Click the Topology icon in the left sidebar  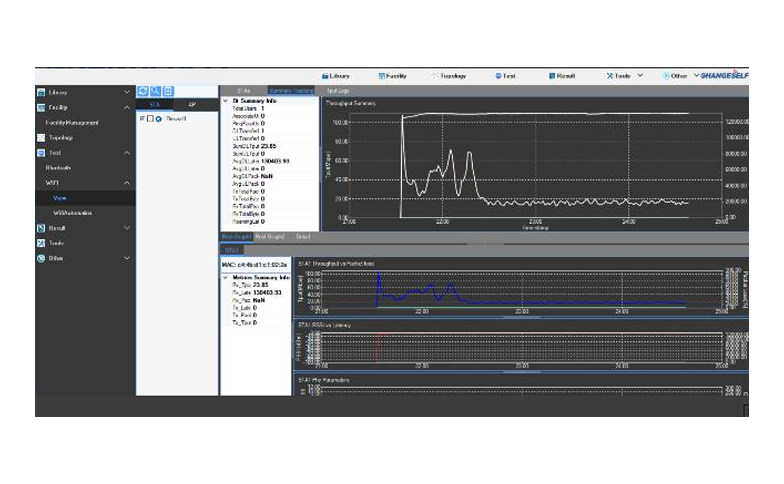coord(41,138)
